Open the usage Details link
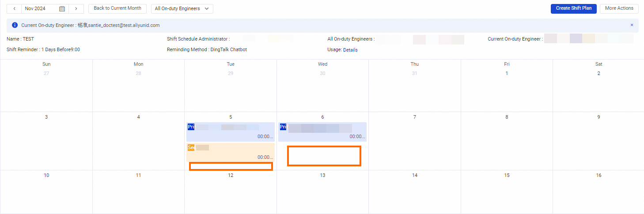Screen dimensions: 644x214 350,50
